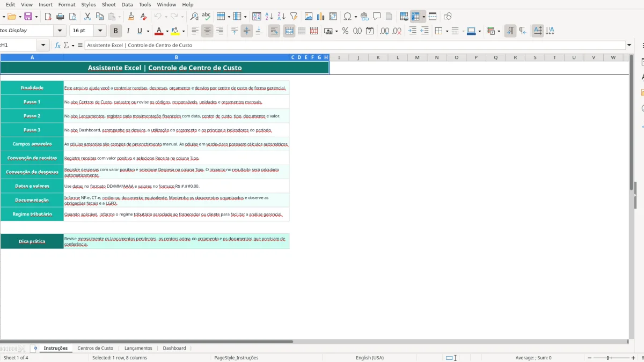Open Freeze Rows and Columns dropdown arrow
The width and height of the screenshot is (644, 362).
[x=423, y=17]
